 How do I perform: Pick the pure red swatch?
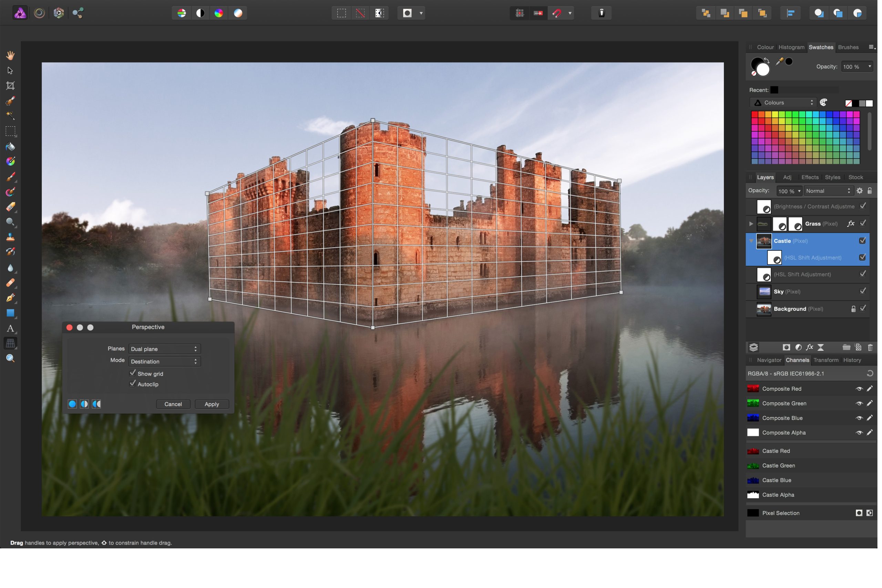755,115
